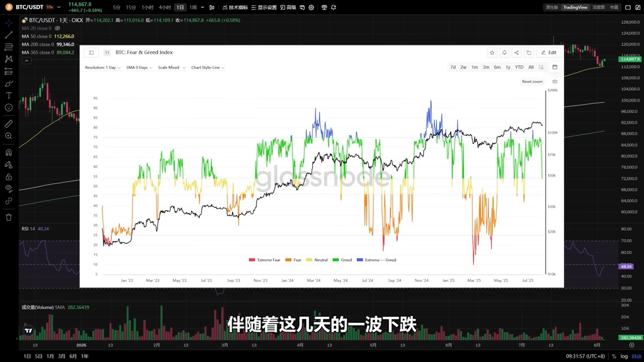Select the brush drawing tool
The width and height of the screenshot is (644, 362).
coord(9,83)
